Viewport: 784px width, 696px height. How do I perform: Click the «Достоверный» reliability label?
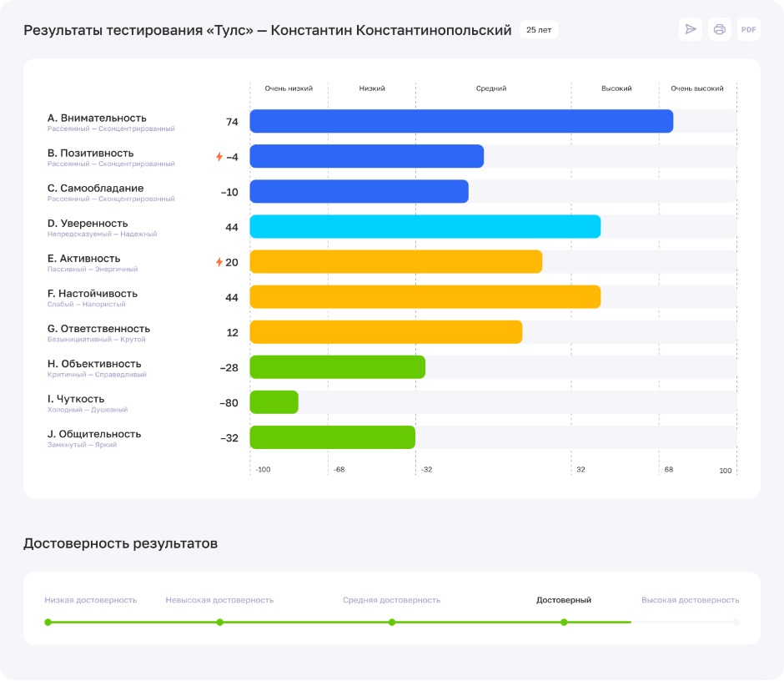pyautogui.click(x=564, y=600)
